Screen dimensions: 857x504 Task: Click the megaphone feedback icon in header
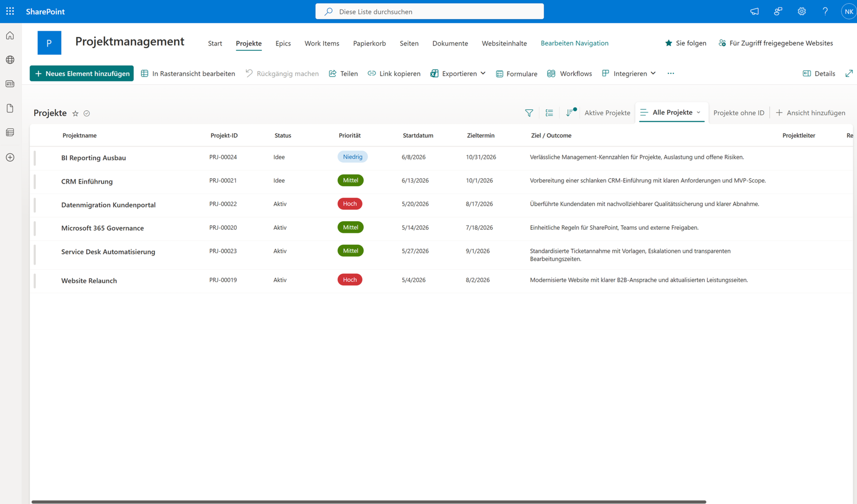754,11
